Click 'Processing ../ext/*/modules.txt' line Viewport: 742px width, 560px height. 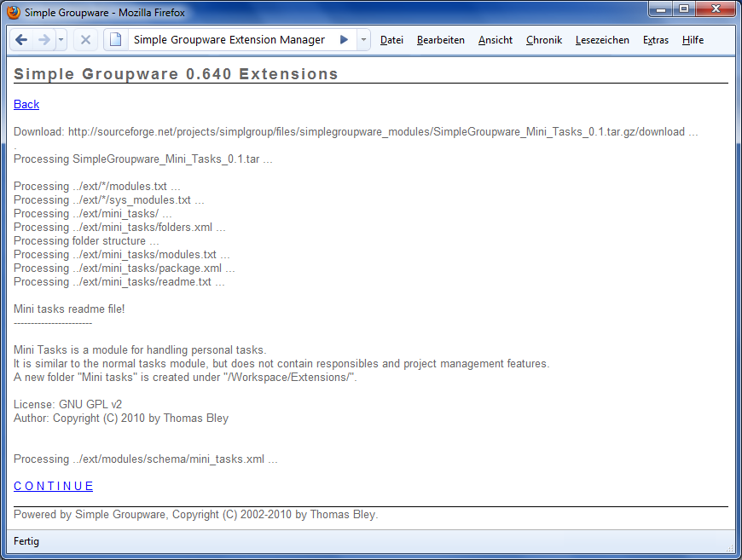(x=97, y=187)
